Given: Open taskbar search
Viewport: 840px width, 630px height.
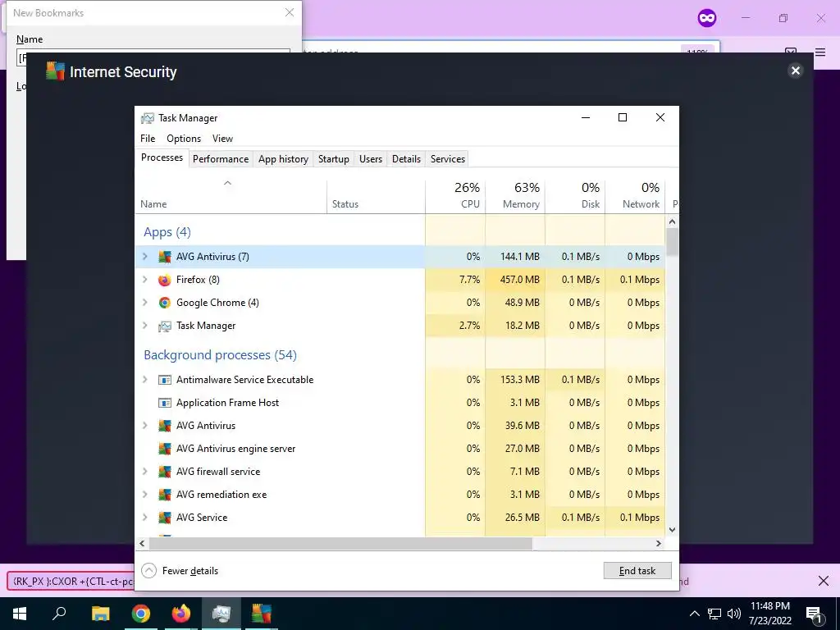Looking at the screenshot, I should pyautogui.click(x=59, y=614).
